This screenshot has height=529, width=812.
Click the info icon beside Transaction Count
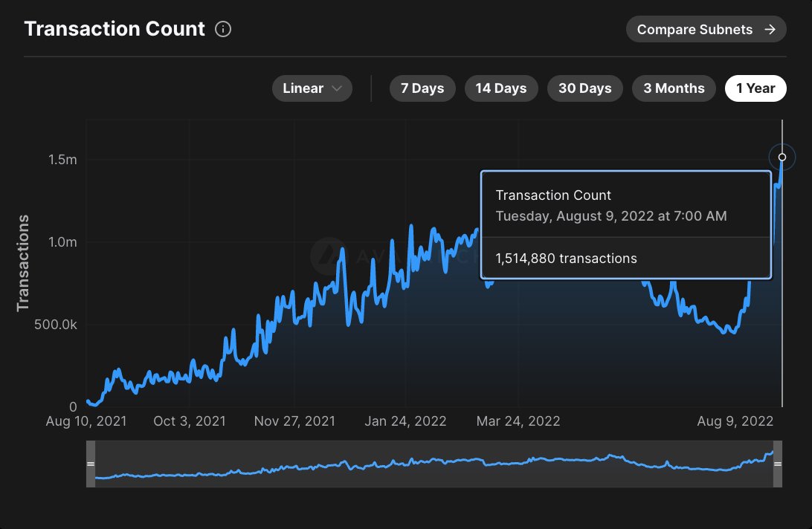pos(222,29)
